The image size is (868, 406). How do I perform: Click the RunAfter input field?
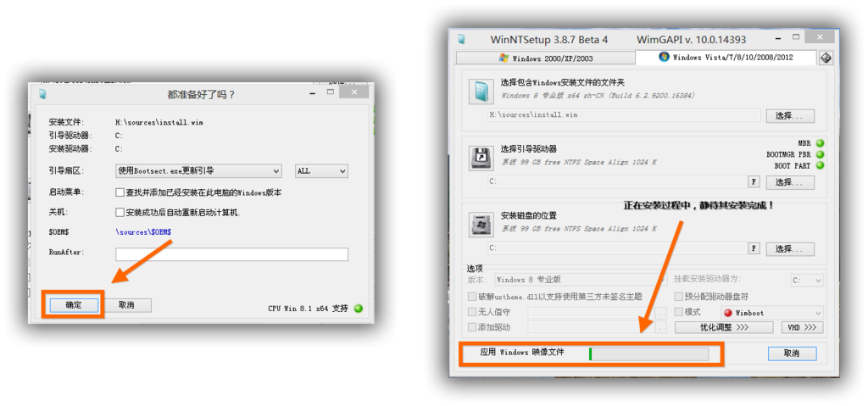[x=231, y=254]
